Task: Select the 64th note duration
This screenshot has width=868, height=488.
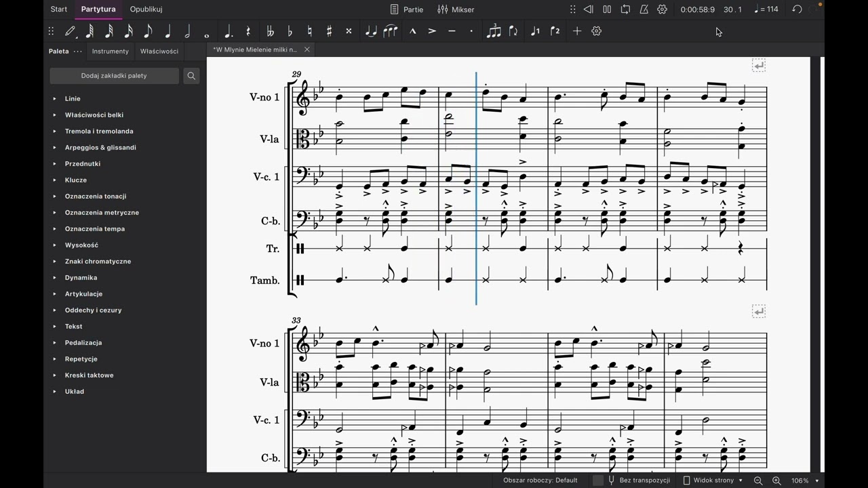Action: pyautogui.click(x=90, y=31)
